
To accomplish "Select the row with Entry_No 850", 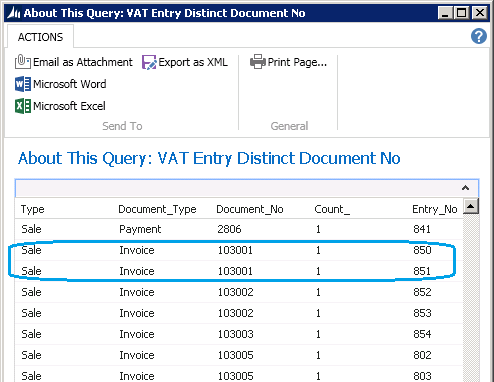I will pos(239,250).
